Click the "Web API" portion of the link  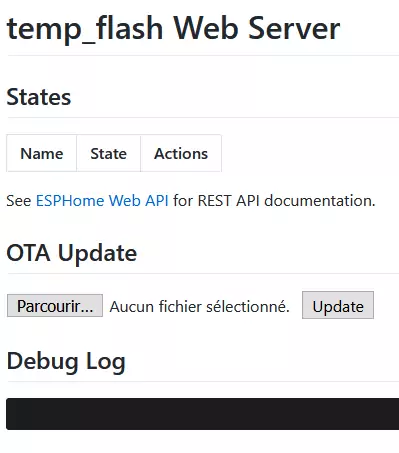(x=139, y=201)
